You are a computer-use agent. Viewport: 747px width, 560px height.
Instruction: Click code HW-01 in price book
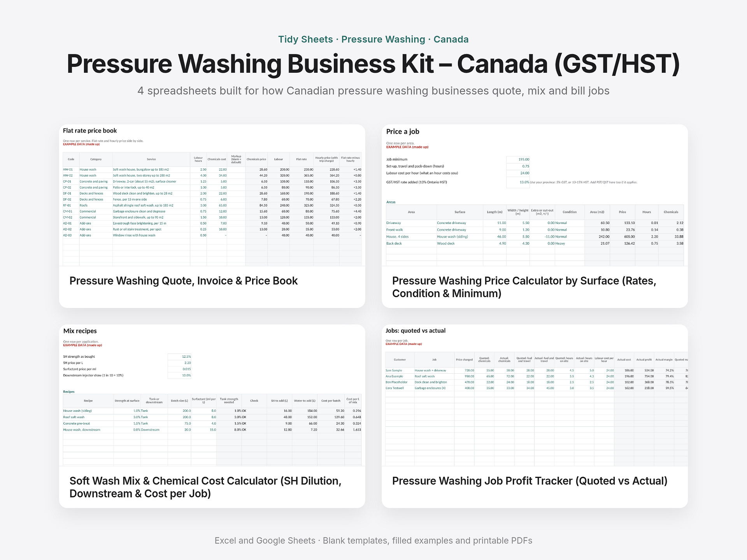tap(68, 170)
